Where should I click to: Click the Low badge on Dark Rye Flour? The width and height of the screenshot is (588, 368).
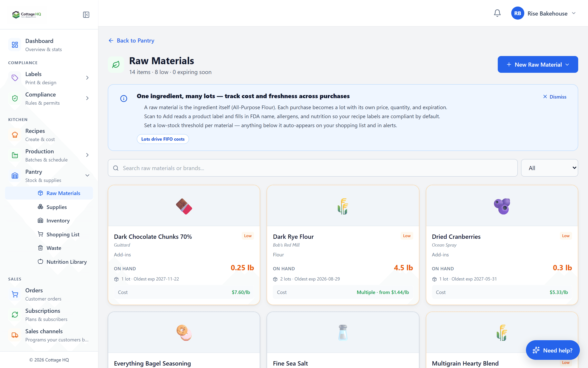click(x=406, y=236)
